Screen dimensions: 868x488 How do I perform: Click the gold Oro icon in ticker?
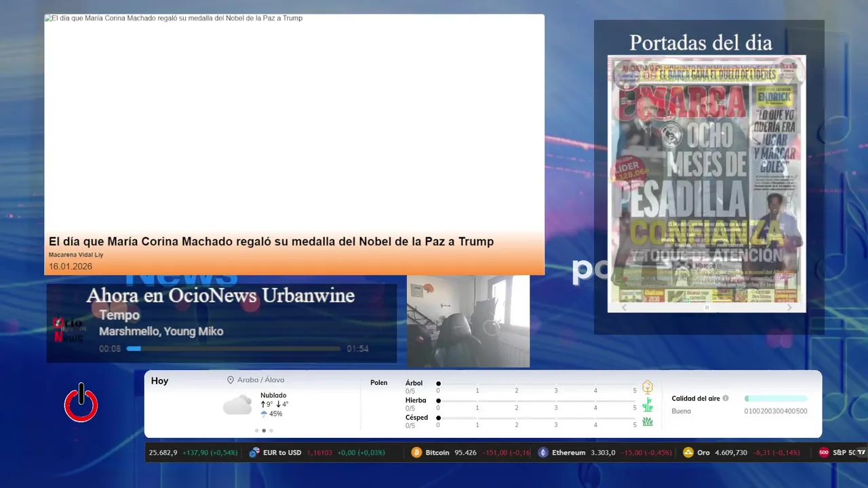coord(688,452)
